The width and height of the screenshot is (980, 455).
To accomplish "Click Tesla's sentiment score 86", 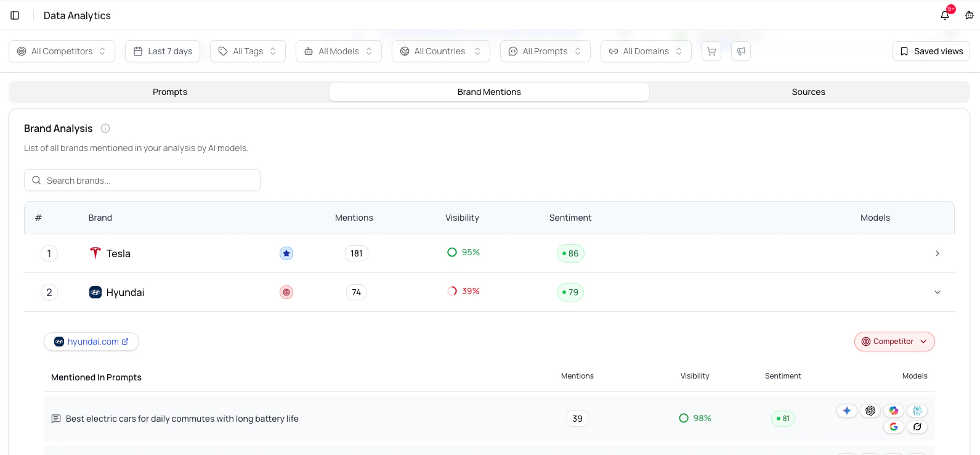I will pyautogui.click(x=570, y=253).
